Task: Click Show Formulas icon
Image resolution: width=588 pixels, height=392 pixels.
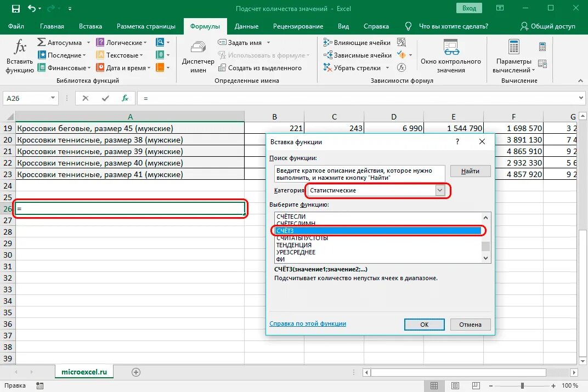Action: [x=402, y=42]
